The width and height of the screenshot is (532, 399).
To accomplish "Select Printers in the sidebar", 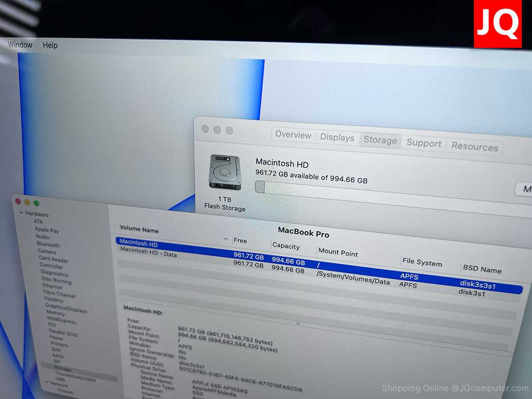I will coord(59,344).
